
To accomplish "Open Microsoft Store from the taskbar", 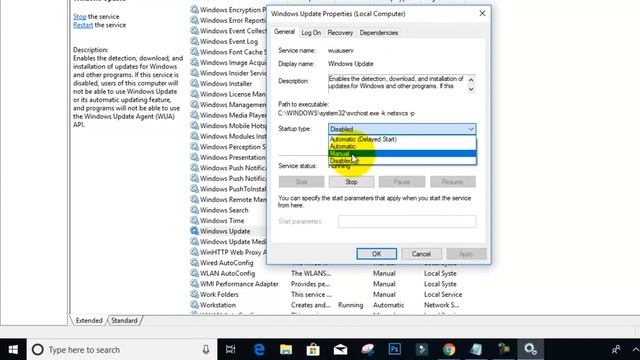I will [313, 349].
